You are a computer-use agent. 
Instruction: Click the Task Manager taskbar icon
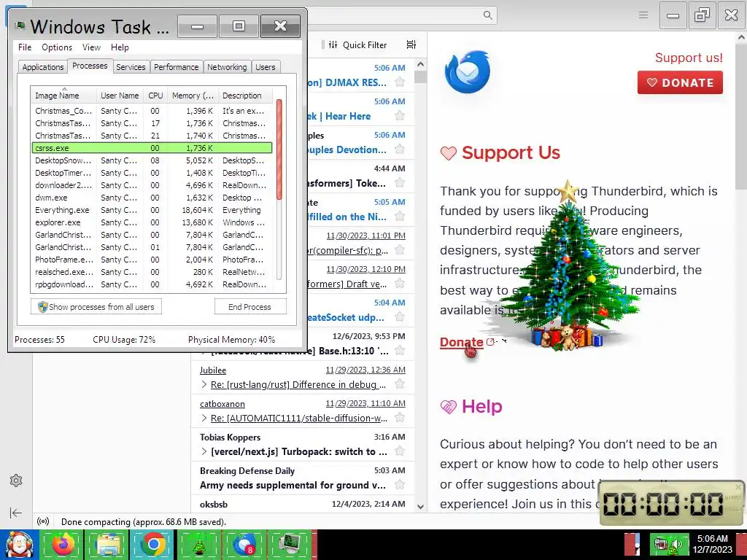coord(289,544)
